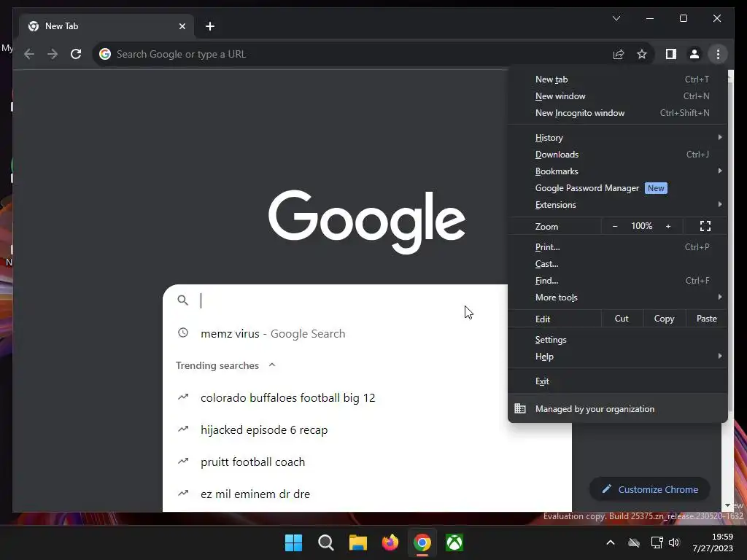The image size is (747, 560).
Task: Increase zoom with plus button
Action: click(668, 226)
